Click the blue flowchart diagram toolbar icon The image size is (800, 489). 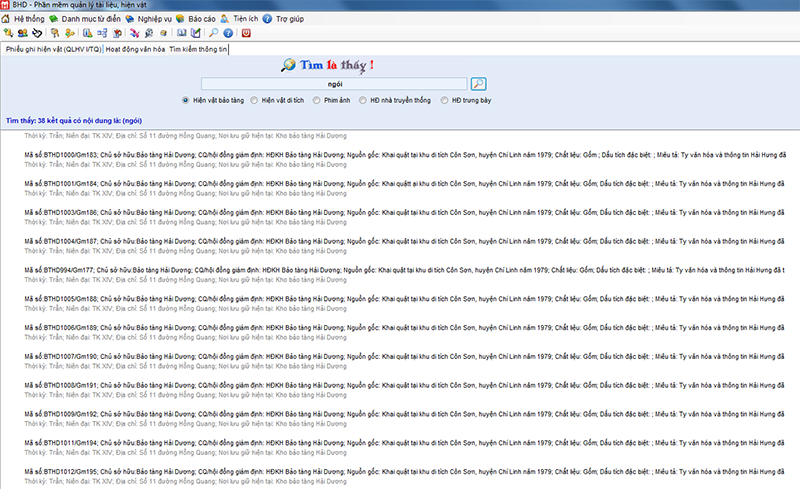pyautogui.click(x=102, y=33)
